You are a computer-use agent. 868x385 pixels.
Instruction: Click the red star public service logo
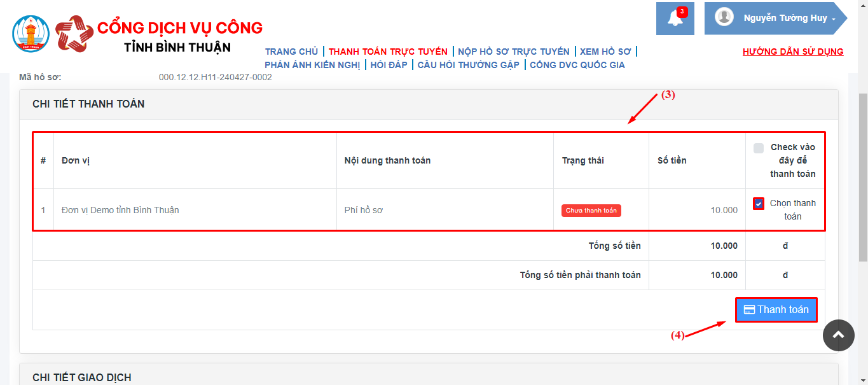point(74,34)
